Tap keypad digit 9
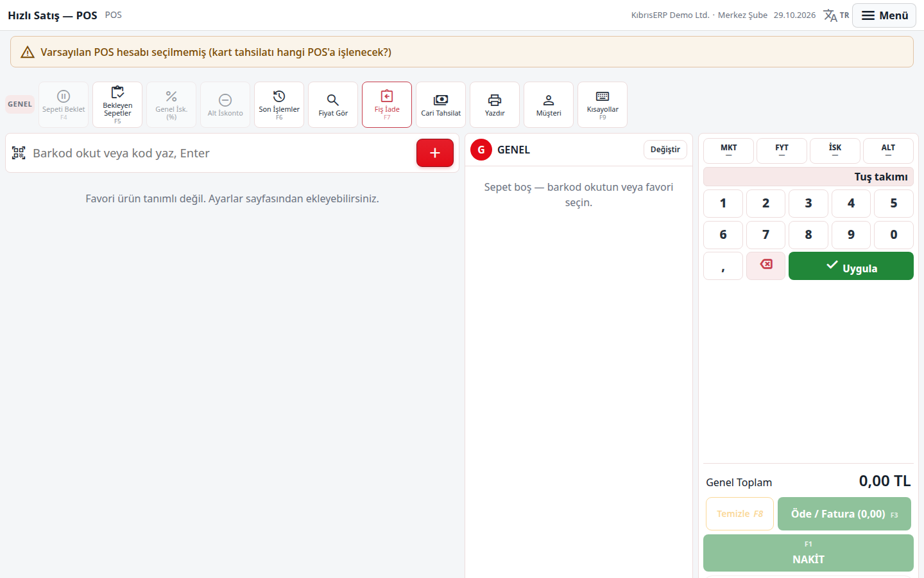The width and height of the screenshot is (924, 578). click(851, 235)
